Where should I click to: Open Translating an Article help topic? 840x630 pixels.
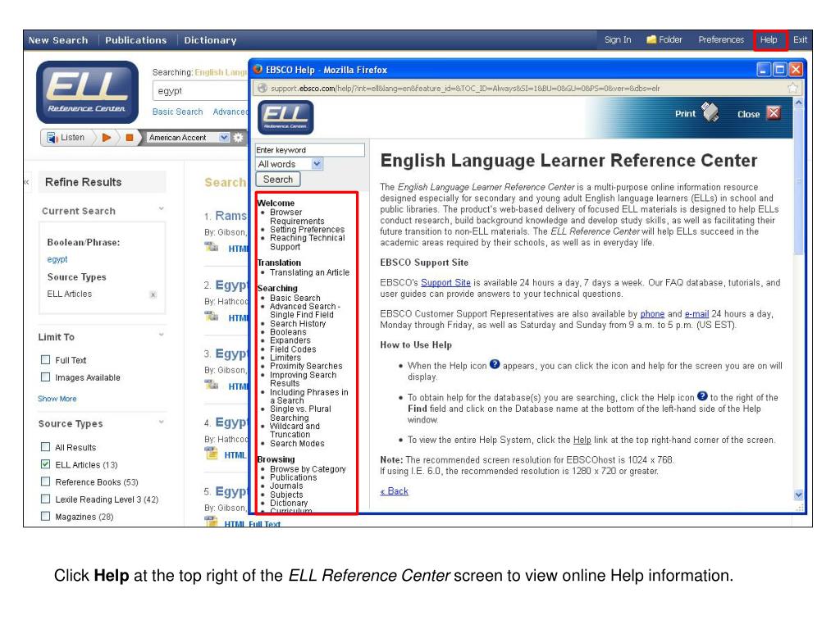pyautogui.click(x=309, y=272)
